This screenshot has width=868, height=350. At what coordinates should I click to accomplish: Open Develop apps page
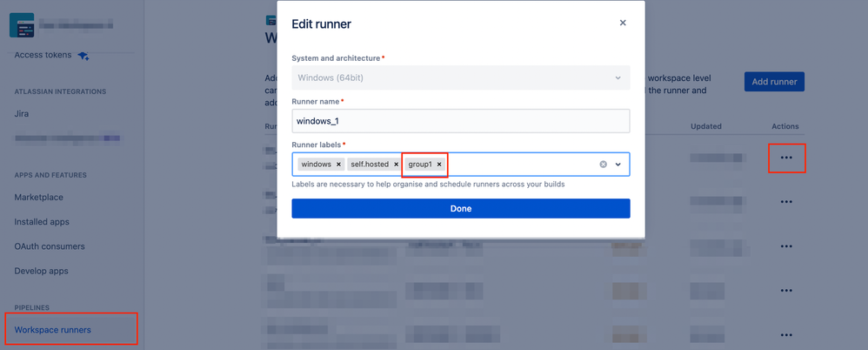click(41, 271)
